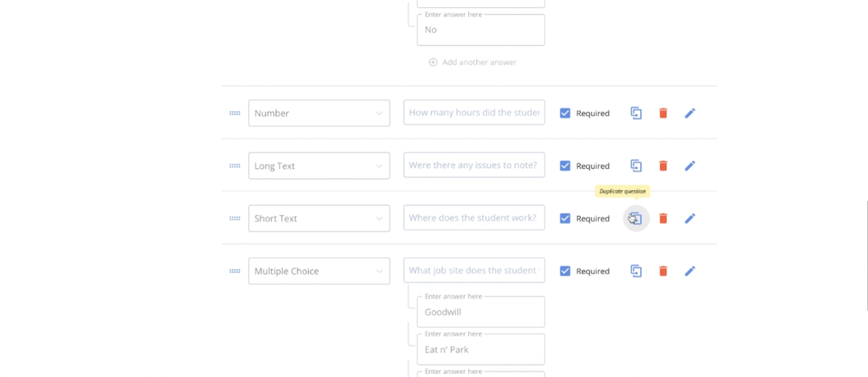Disable Required on the Multiple Choice question
Viewport: 868px width, 377px height.
click(x=565, y=271)
